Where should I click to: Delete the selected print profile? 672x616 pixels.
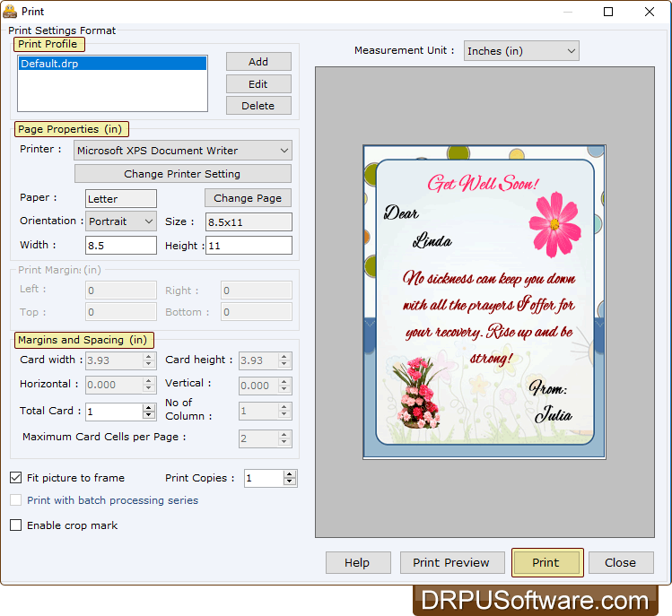258,106
